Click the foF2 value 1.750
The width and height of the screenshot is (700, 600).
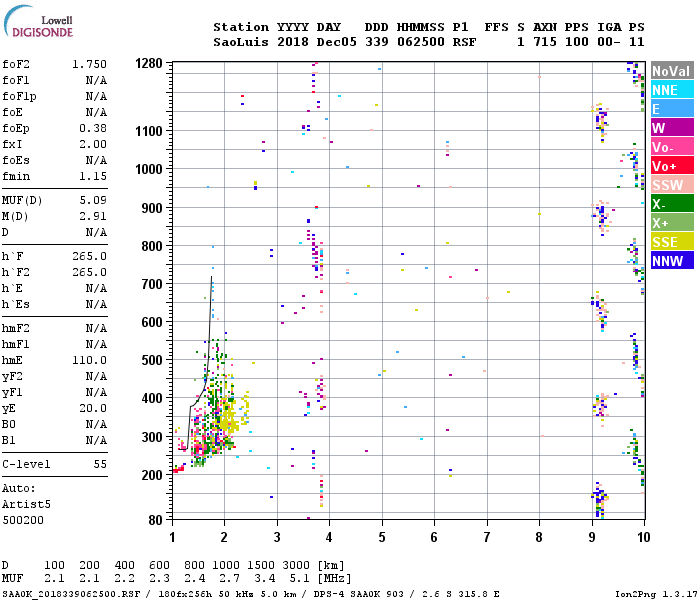pos(89,64)
